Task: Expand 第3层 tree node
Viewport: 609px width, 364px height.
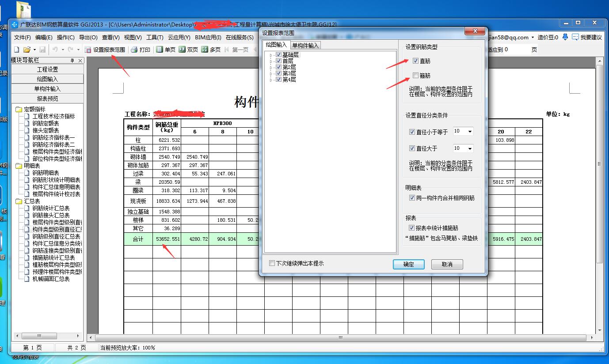Action: point(270,73)
